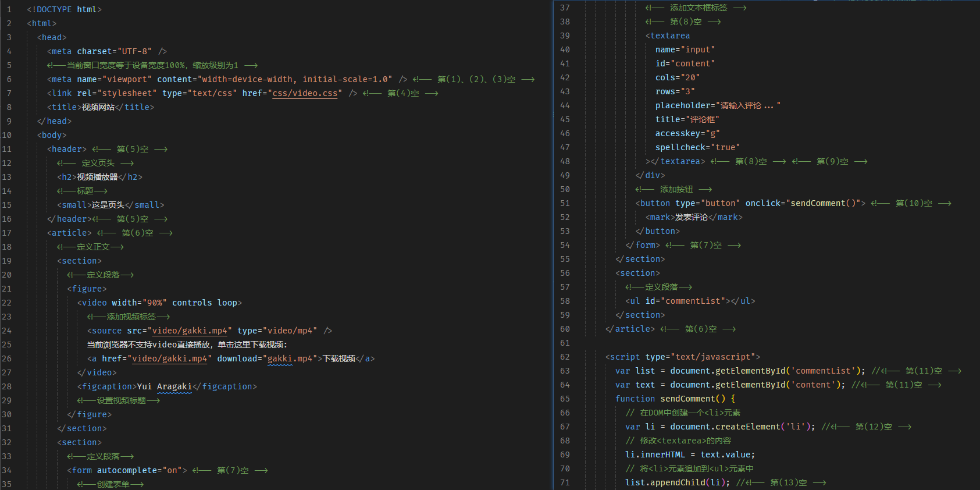The image size is (980, 490).
Task: Click 'content' inside getElementById call
Action: pyautogui.click(x=812, y=385)
